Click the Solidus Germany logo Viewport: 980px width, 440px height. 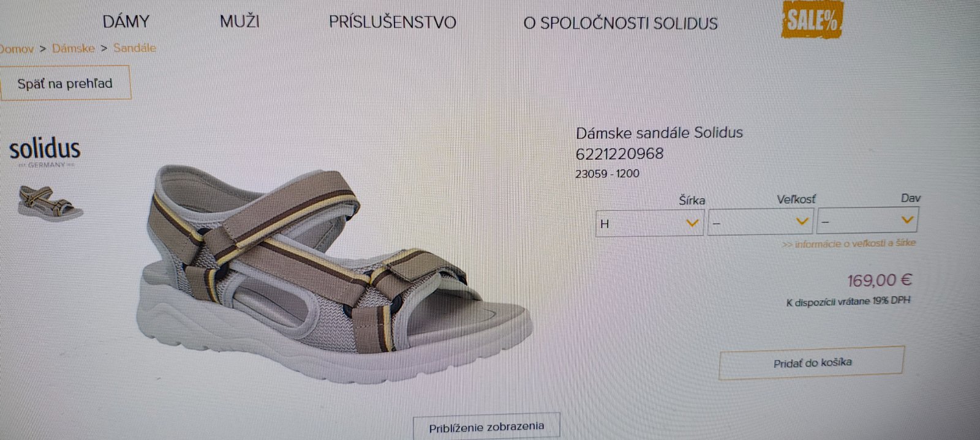point(45,152)
